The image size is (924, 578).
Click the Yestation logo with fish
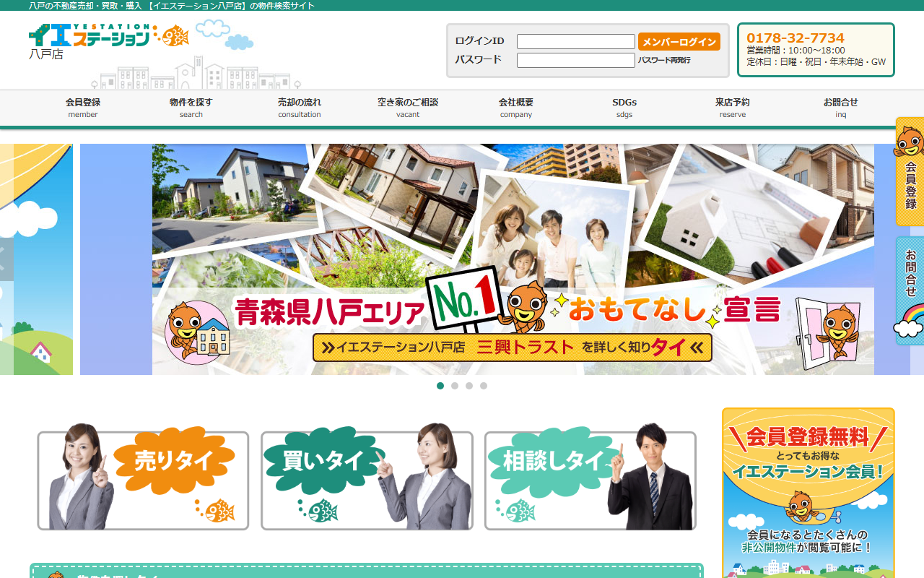click(109, 35)
